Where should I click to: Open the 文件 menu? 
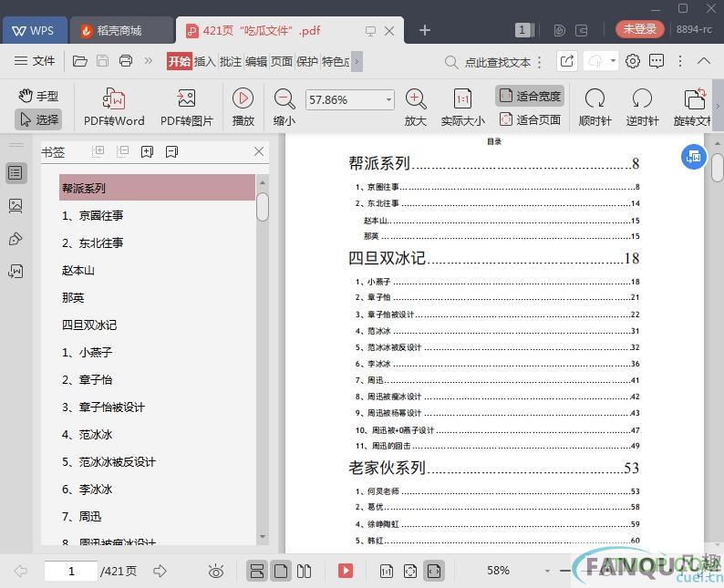pyautogui.click(x=35, y=61)
